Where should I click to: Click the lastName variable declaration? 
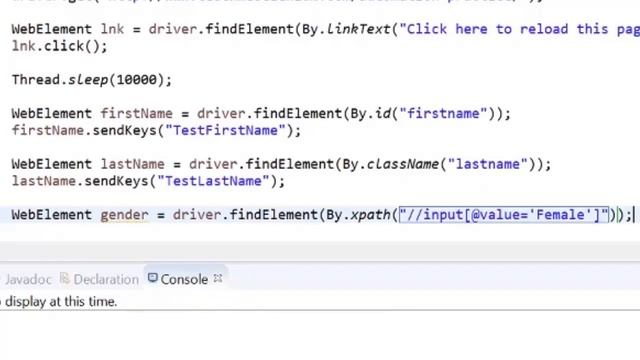click(133, 164)
